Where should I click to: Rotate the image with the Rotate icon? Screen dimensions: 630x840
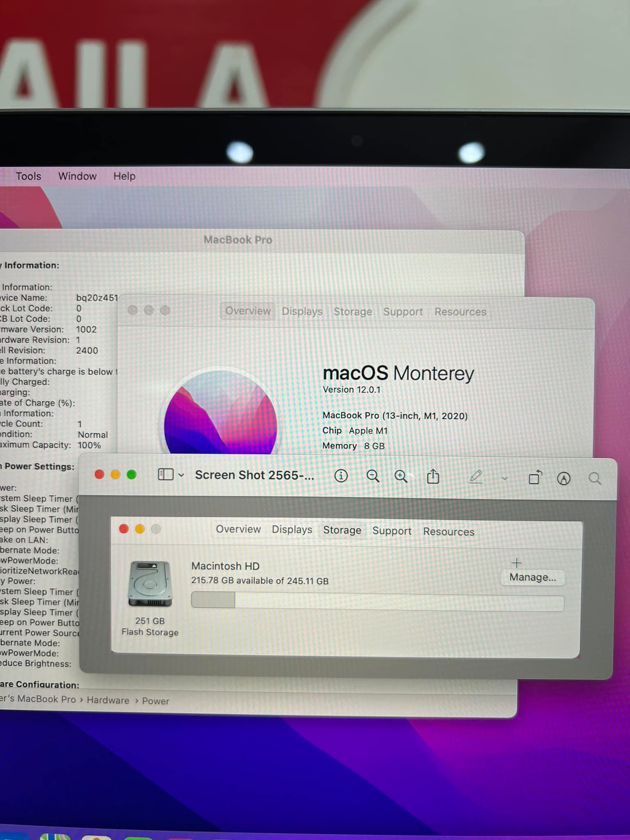(535, 478)
